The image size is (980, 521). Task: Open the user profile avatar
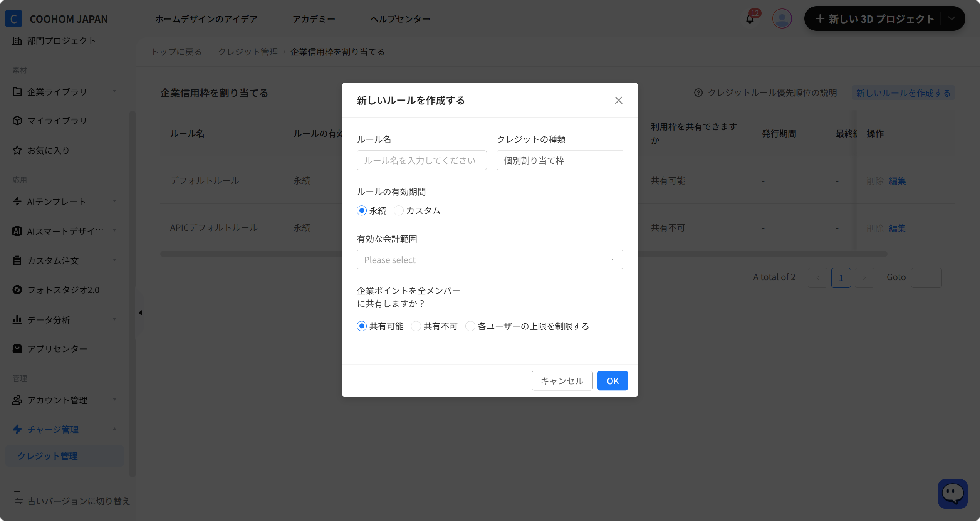(x=782, y=18)
